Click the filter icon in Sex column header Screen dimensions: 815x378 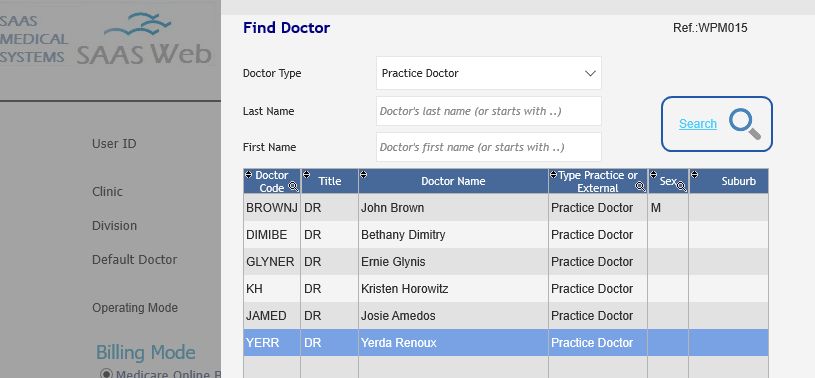[681, 187]
